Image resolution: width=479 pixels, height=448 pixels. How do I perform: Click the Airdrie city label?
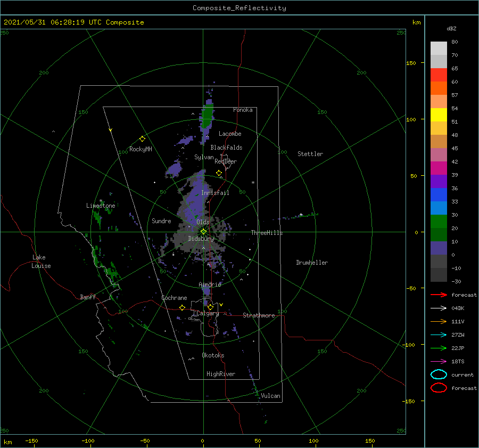point(210,284)
